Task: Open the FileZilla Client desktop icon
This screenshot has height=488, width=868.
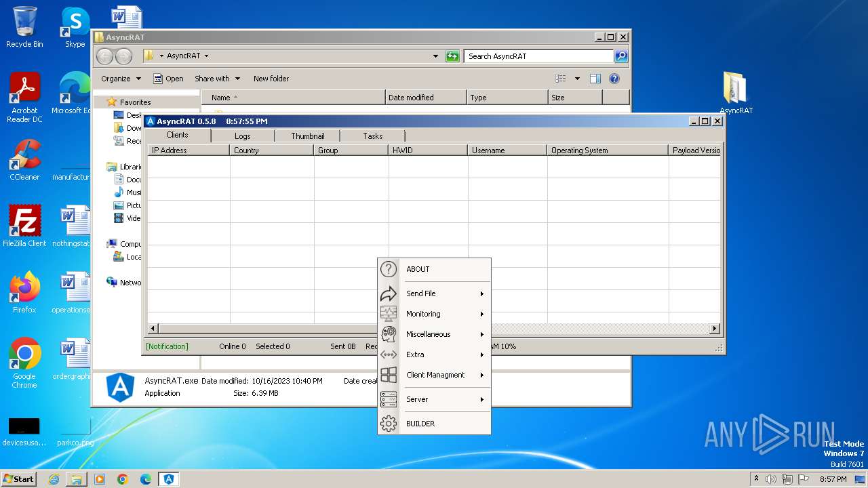Action: click(24, 226)
